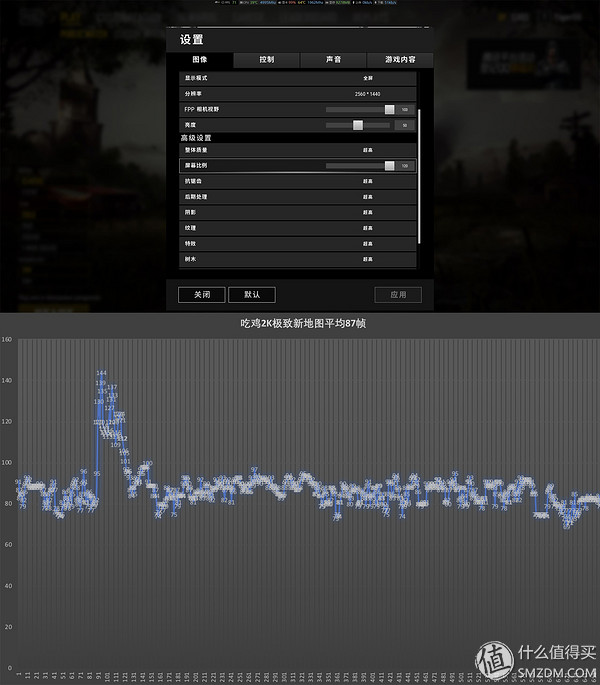The width and height of the screenshot is (600, 685).
Task: Click the peak data label 144
Action: click(x=101, y=373)
